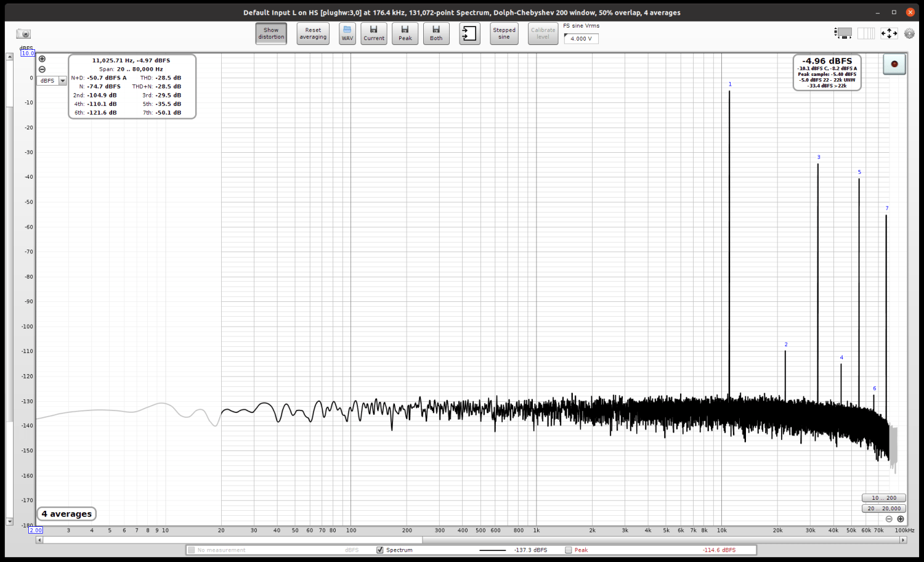
Task: Toggle scrollbars display icon
Action: click(843, 33)
